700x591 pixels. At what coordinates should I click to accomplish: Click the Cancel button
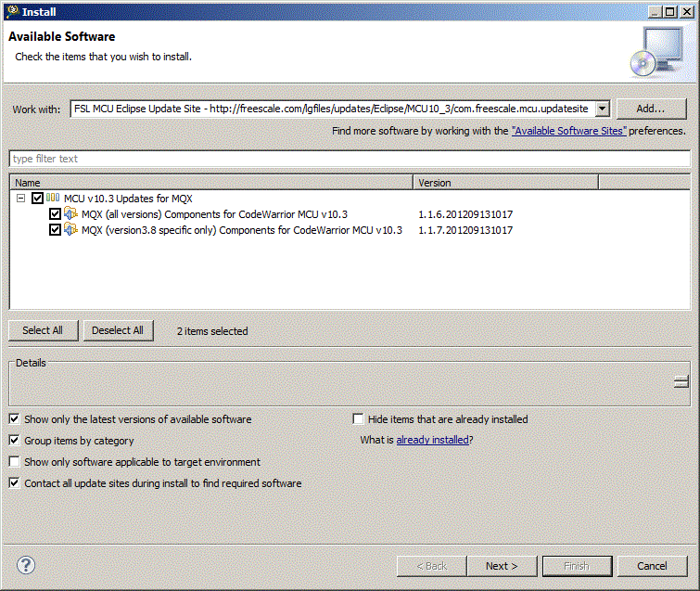[x=652, y=566]
